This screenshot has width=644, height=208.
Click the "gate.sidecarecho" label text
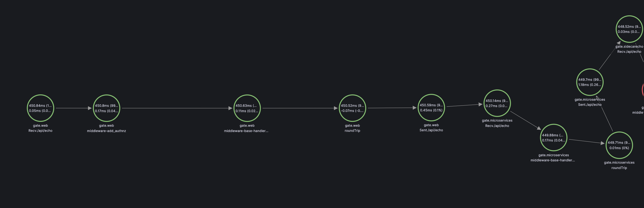tap(629, 46)
